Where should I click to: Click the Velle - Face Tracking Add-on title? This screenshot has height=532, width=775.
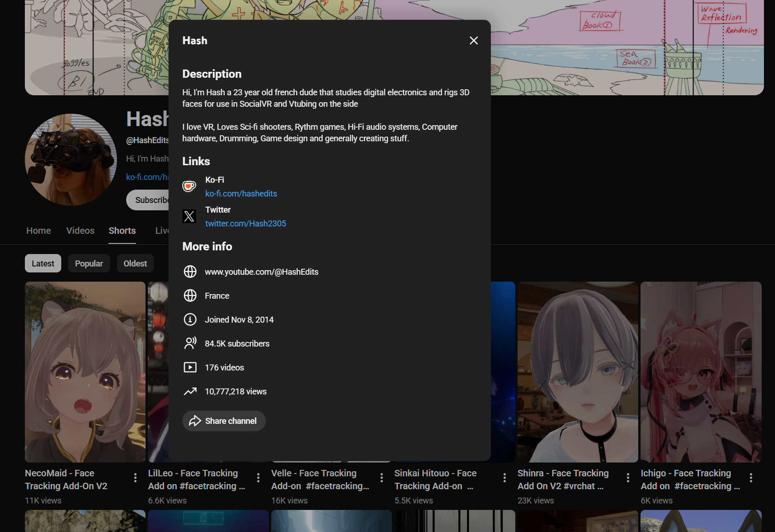click(x=320, y=480)
